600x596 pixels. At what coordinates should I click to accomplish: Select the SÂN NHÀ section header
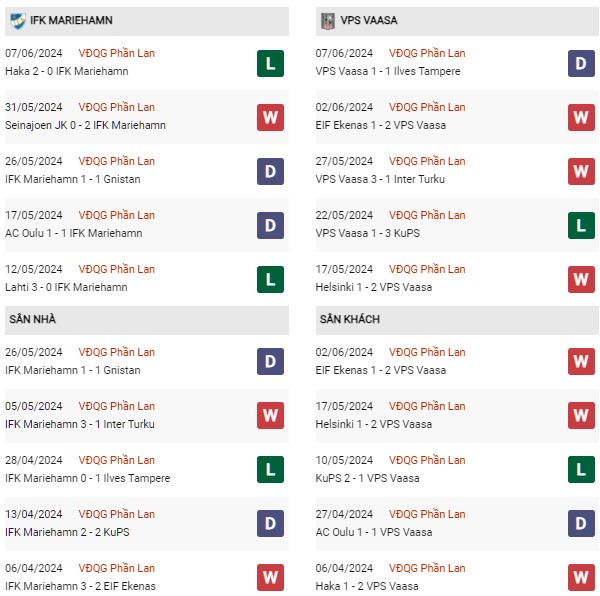pyautogui.click(x=147, y=320)
